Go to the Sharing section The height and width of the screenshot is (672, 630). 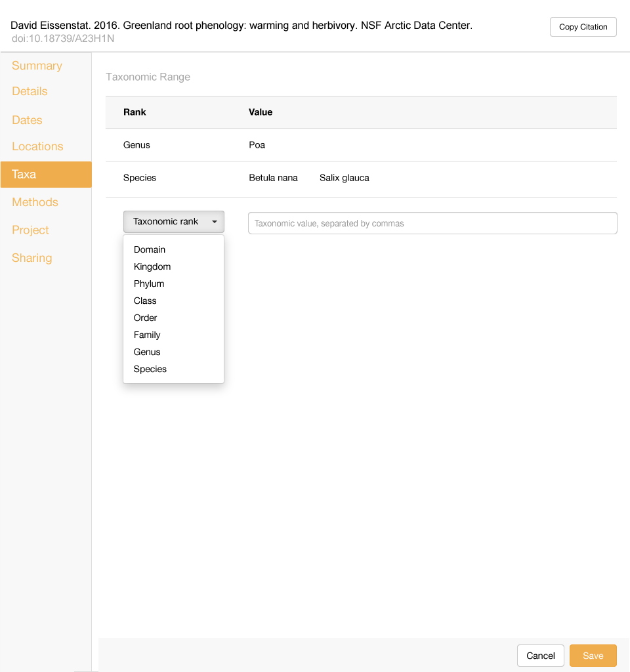(x=31, y=258)
